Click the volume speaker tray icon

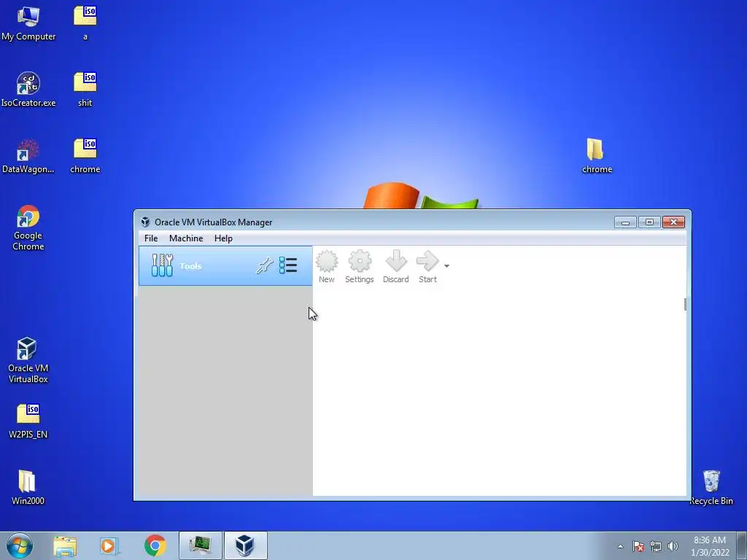pos(673,546)
